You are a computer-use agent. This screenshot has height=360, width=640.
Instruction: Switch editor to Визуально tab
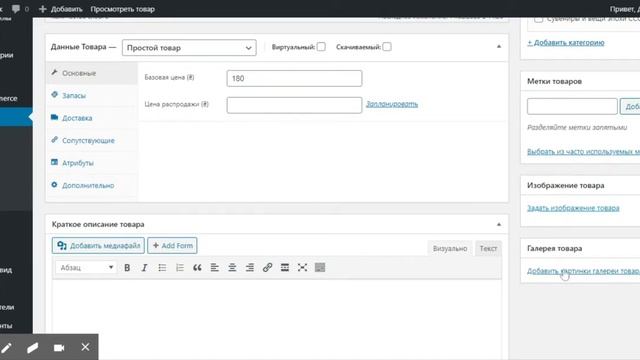tap(450, 249)
